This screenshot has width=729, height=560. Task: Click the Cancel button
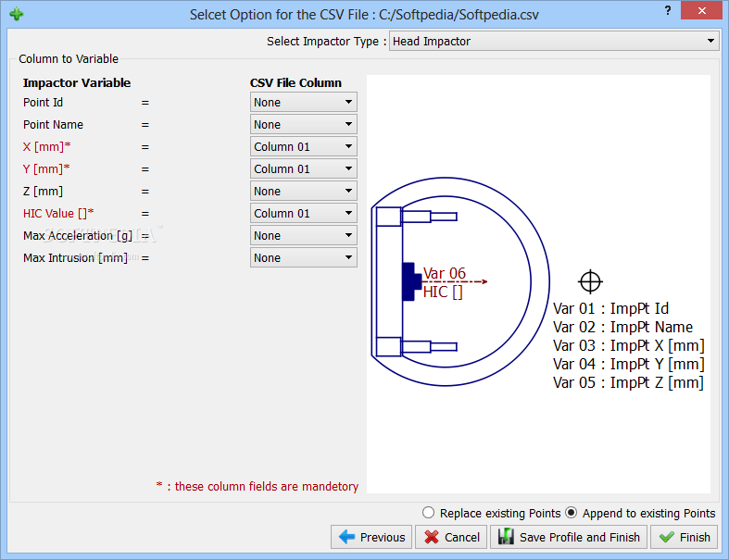[x=451, y=537]
